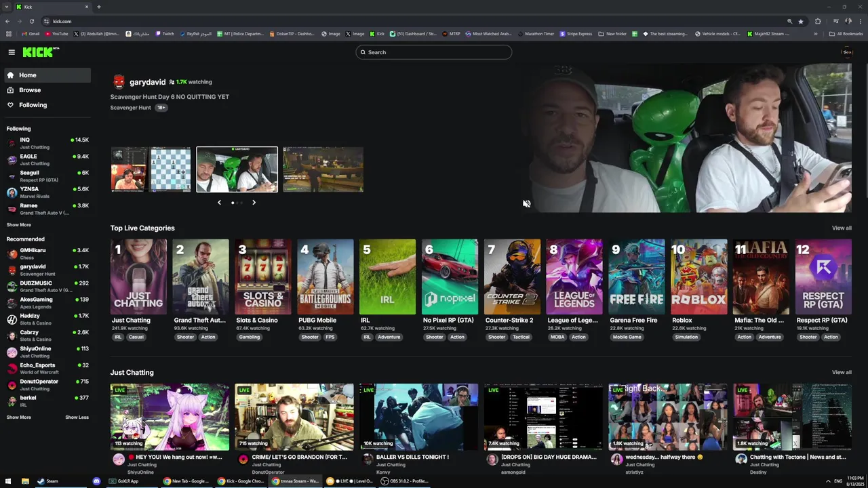Click the Kick search field
The image size is (868, 488).
tap(433, 52)
